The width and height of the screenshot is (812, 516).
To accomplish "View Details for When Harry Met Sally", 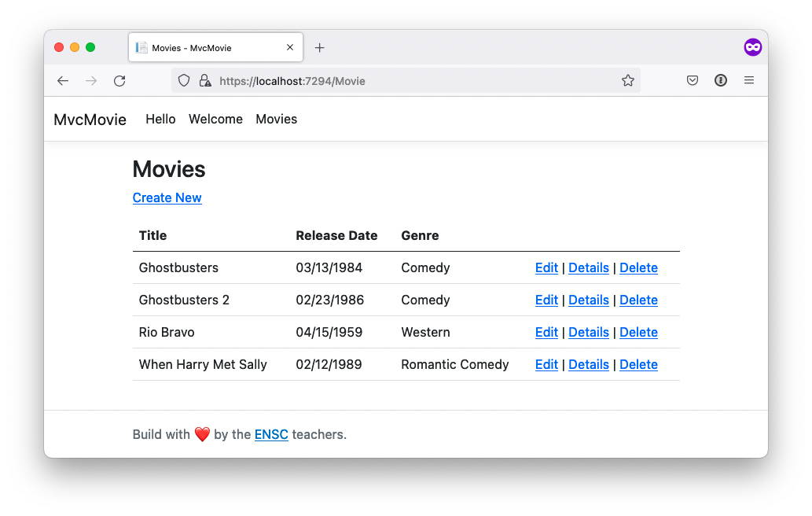I will (588, 365).
